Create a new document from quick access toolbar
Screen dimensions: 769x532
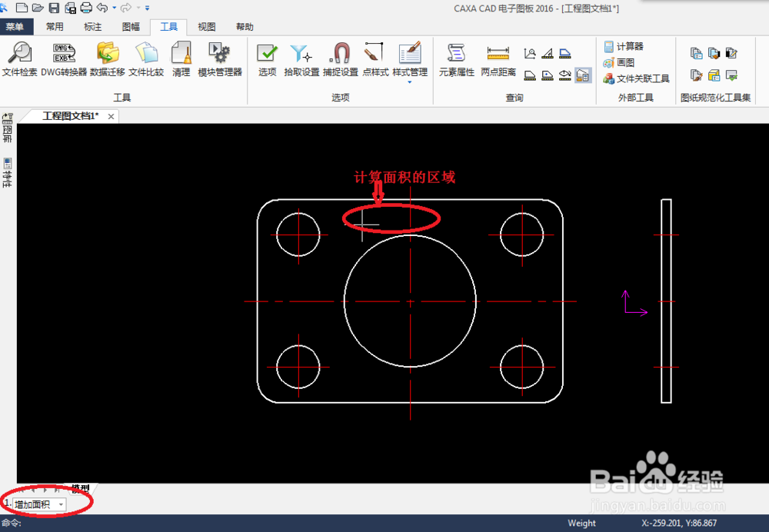coord(22,8)
